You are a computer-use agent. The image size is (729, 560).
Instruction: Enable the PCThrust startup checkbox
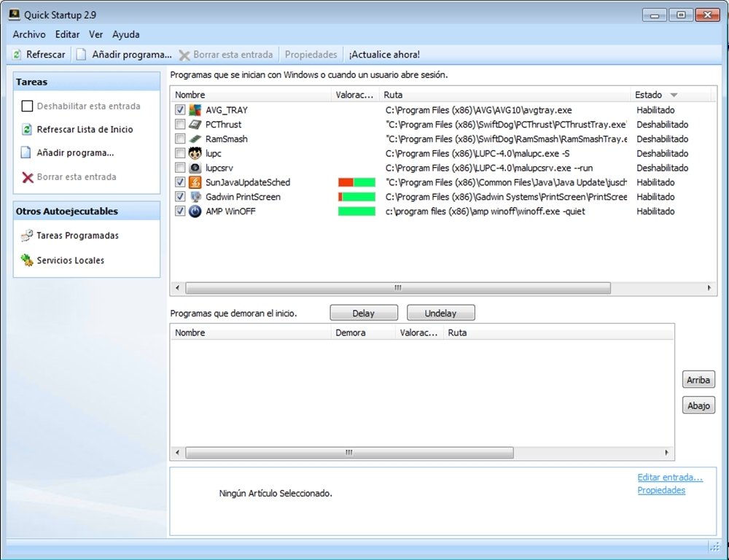click(x=180, y=125)
